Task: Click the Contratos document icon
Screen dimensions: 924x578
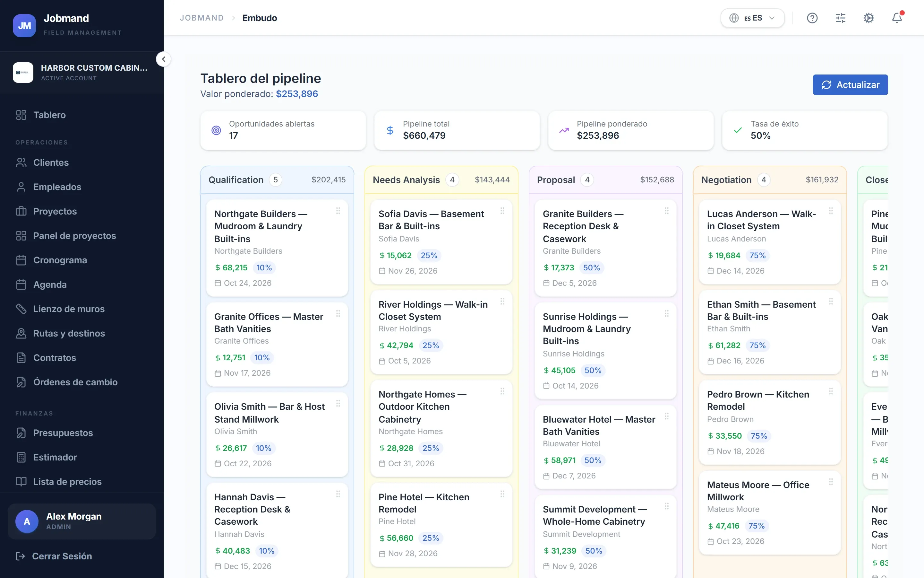Action: [x=21, y=358]
